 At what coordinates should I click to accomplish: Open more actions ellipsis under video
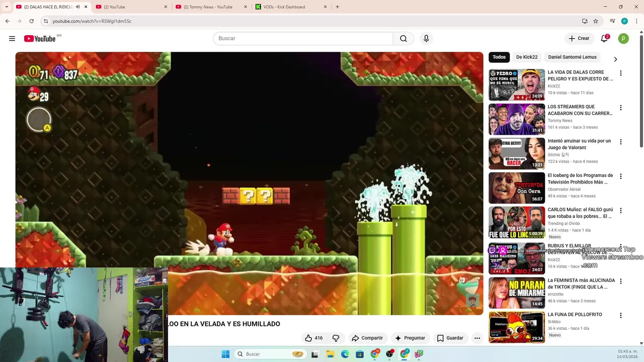[x=477, y=338]
